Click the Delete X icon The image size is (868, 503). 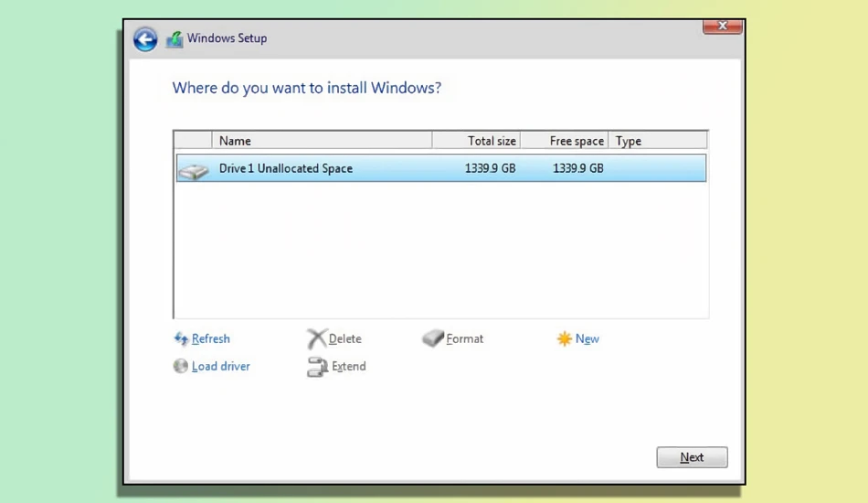click(x=317, y=338)
